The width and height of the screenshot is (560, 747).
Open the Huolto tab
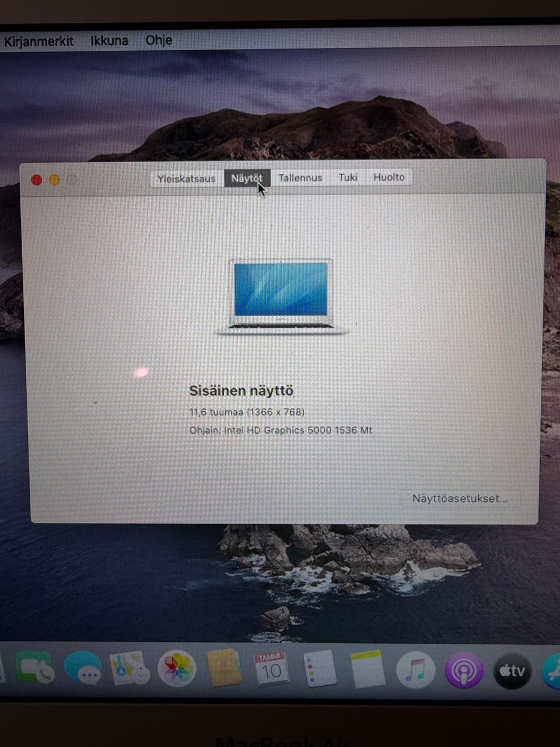pos(389,177)
